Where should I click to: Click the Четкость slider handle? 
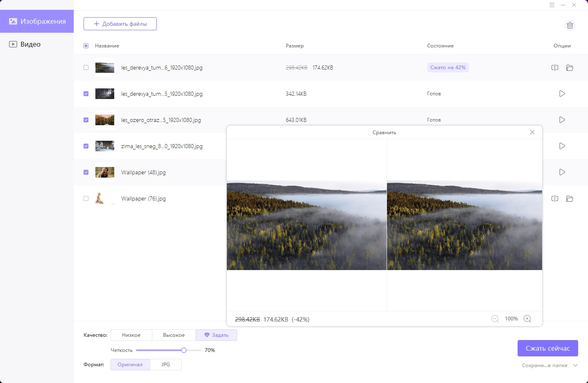(x=184, y=350)
